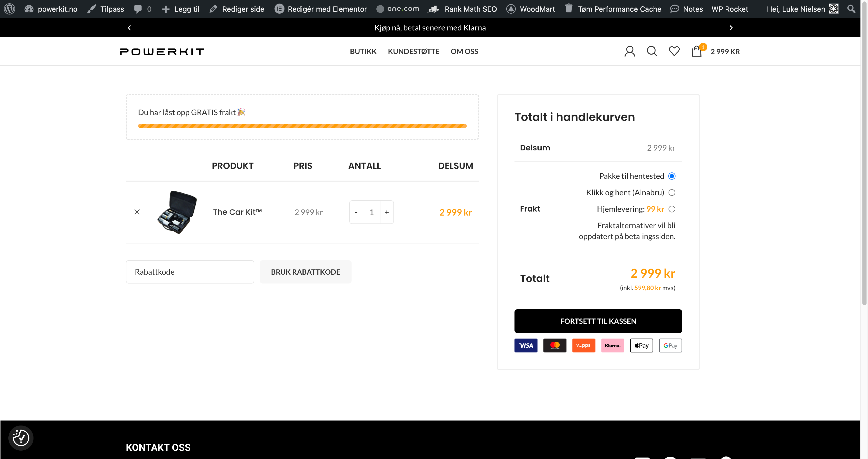Screen dimensions: 868x459
Task: Open the comments bubble showing 0
Action: [143, 9]
